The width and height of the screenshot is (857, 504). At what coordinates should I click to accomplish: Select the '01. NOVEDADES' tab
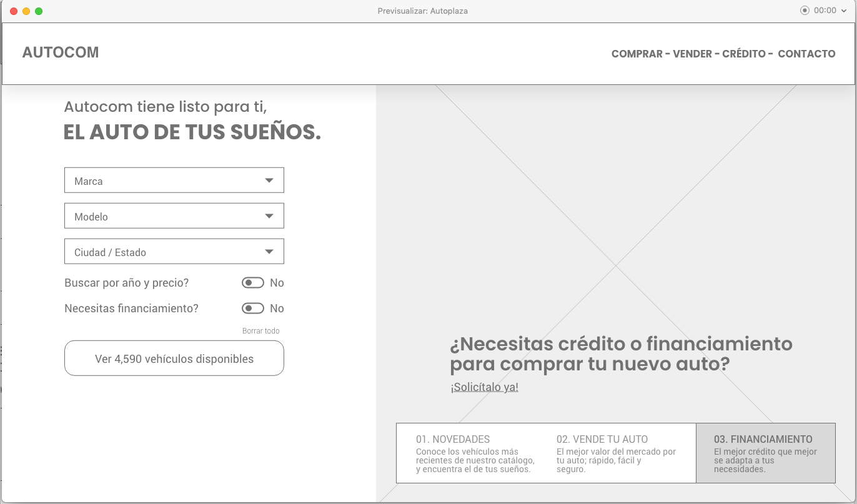coord(475,453)
